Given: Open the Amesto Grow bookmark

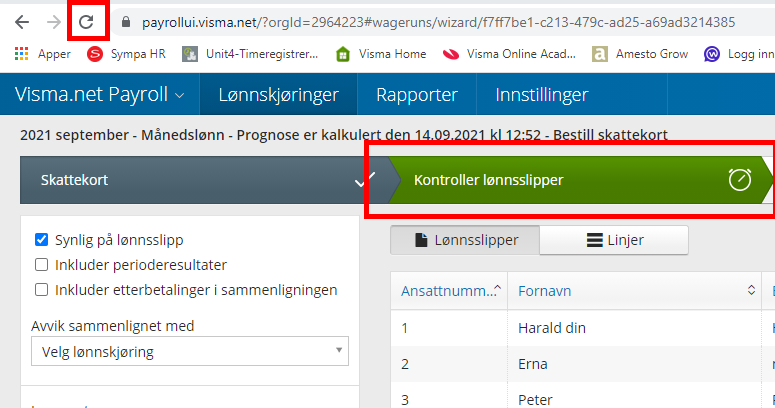Looking at the screenshot, I should [x=640, y=54].
